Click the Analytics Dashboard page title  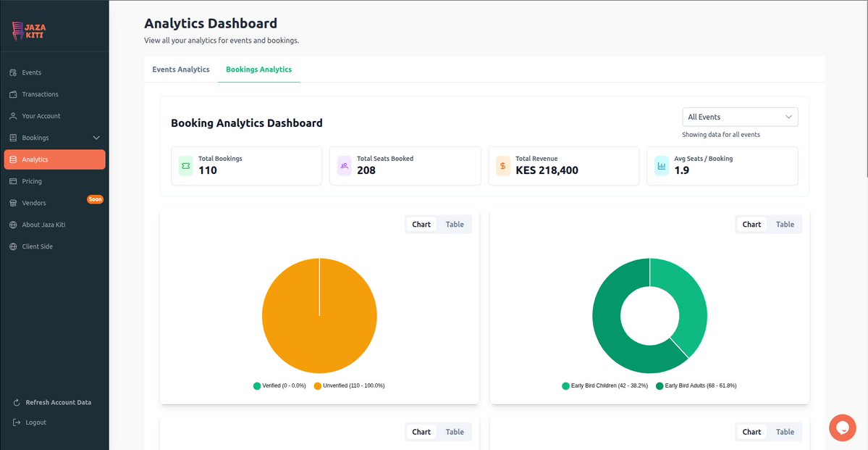click(211, 24)
